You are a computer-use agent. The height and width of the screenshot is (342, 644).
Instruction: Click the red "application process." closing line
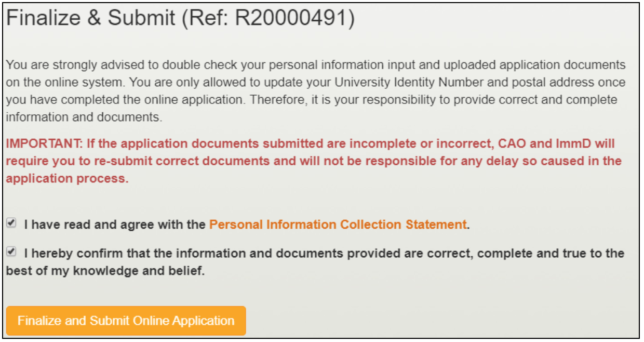point(67,178)
